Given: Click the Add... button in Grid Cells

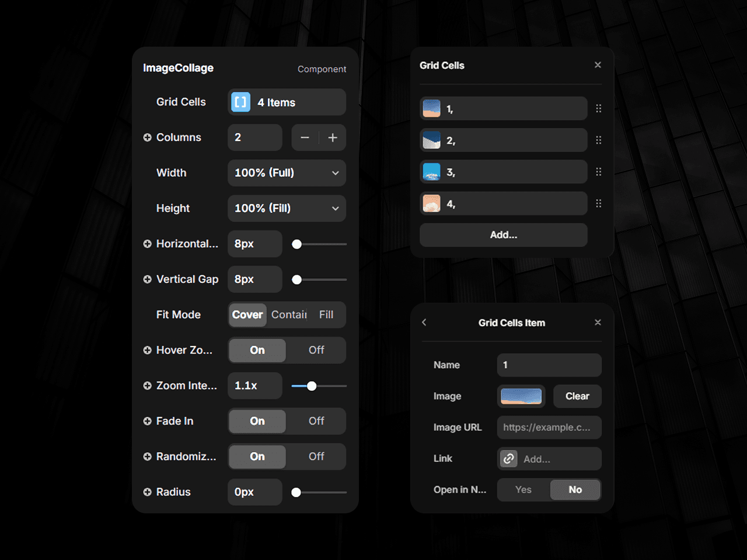Looking at the screenshot, I should [x=504, y=235].
